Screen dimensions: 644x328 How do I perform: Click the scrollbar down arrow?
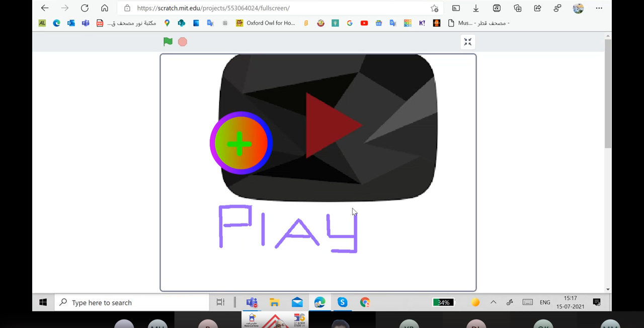(608, 289)
